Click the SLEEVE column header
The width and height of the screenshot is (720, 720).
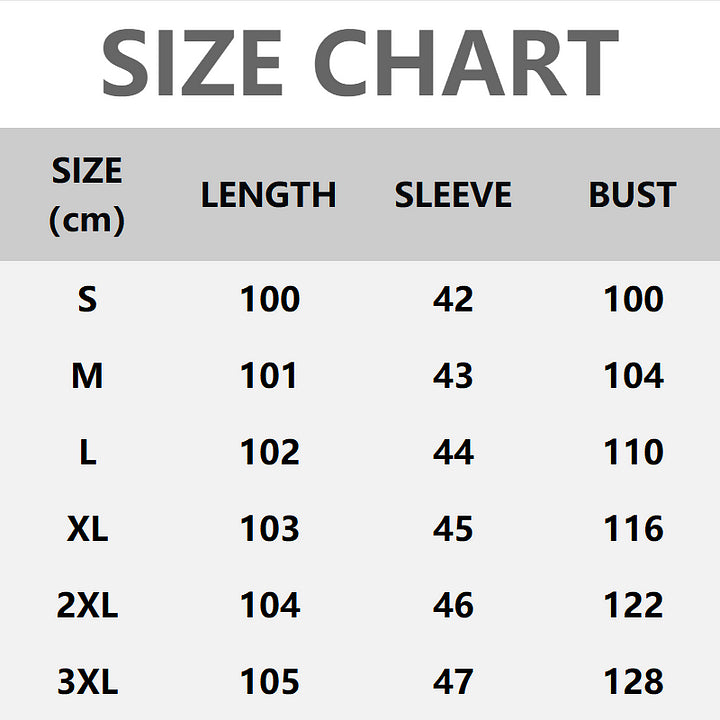(453, 195)
